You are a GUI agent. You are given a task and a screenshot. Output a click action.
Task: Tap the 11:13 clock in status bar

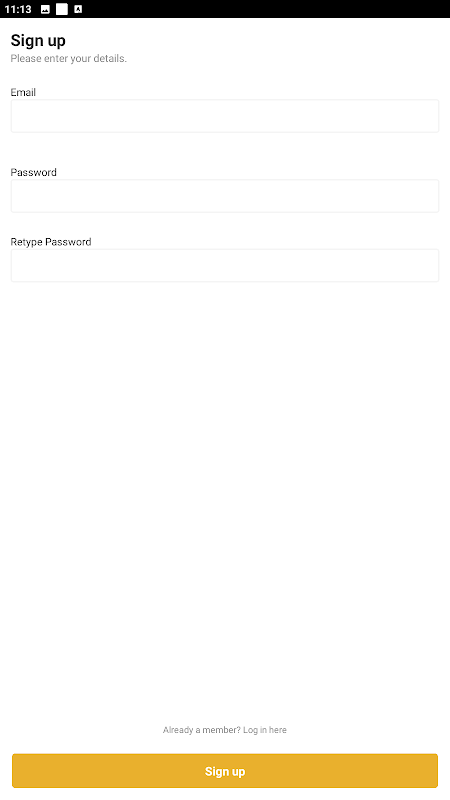[x=18, y=9]
